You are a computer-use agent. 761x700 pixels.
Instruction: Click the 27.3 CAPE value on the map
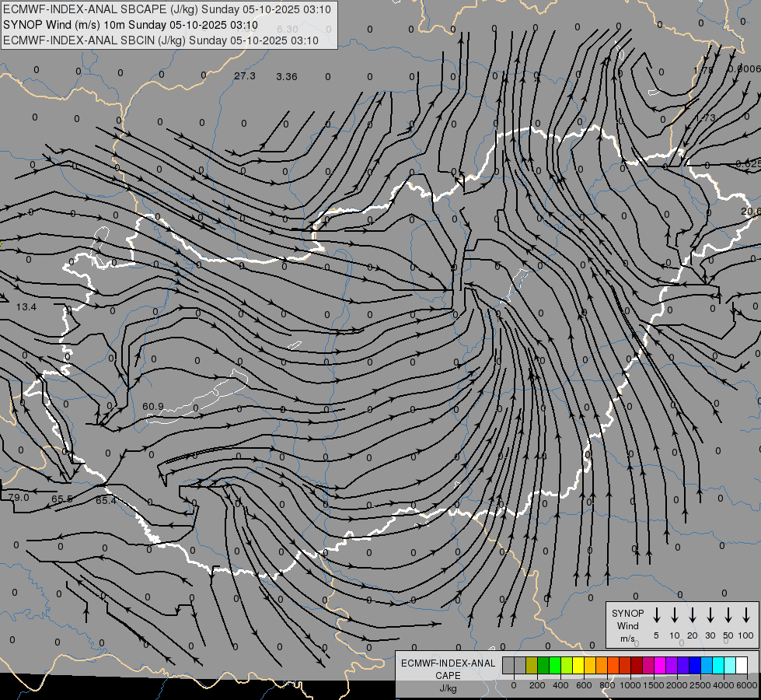click(245, 75)
